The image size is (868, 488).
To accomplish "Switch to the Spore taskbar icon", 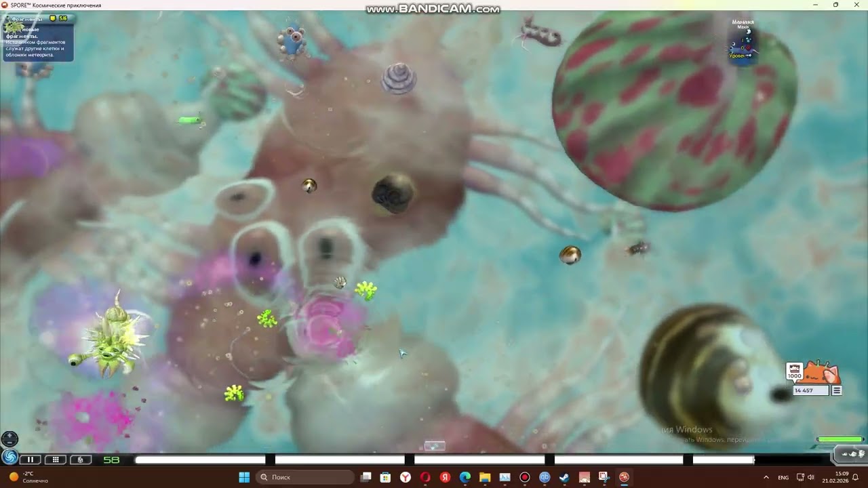I will click(624, 477).
